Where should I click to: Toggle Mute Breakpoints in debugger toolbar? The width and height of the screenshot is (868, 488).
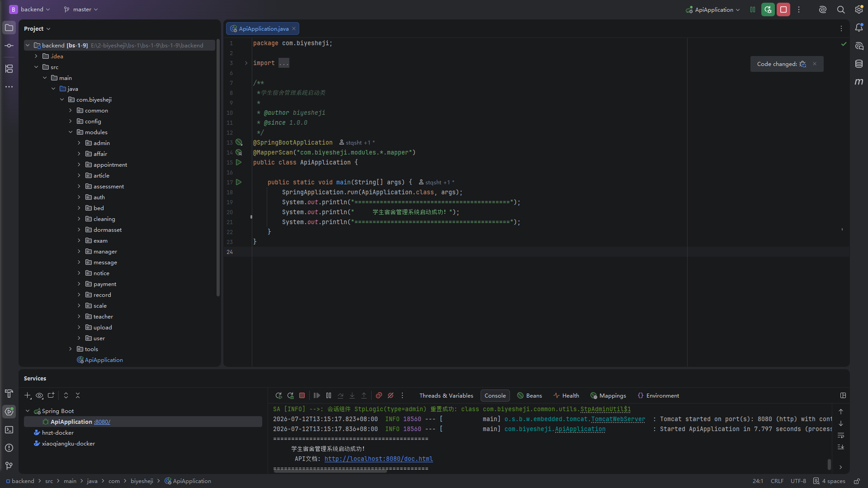pos(391,395)
